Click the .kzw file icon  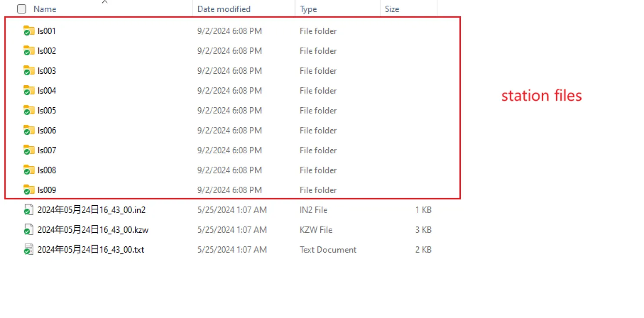click(x=29, y=230)
